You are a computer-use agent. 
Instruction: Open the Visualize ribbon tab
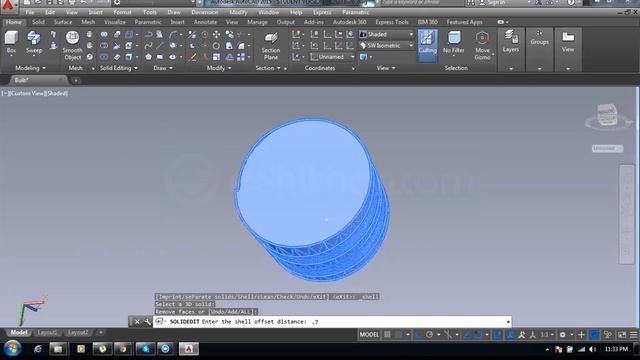[115, 22]
